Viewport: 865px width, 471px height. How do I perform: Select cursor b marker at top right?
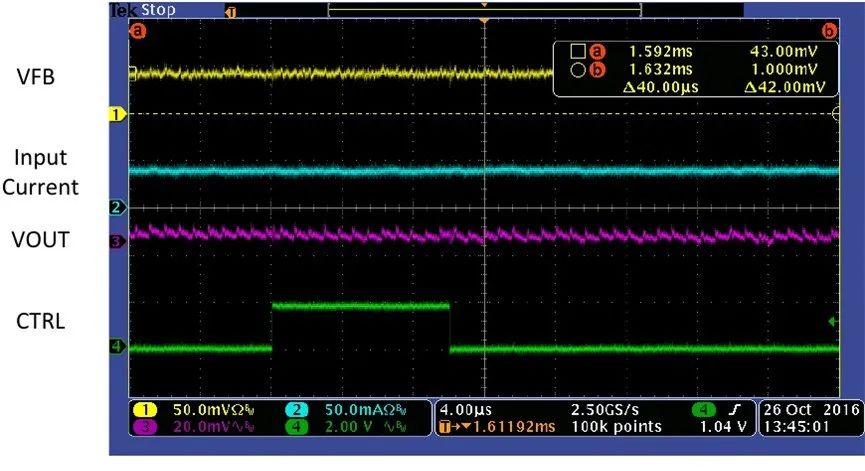pyautogui.click(x=829, y=31)
